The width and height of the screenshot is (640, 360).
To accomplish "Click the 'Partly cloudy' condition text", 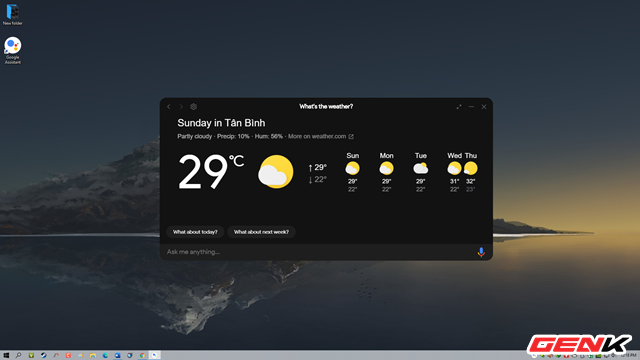I will tap(195, 136).
